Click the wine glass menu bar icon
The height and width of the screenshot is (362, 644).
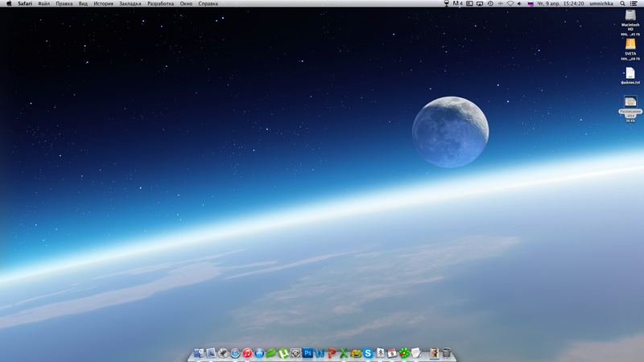tap(447, 4)
